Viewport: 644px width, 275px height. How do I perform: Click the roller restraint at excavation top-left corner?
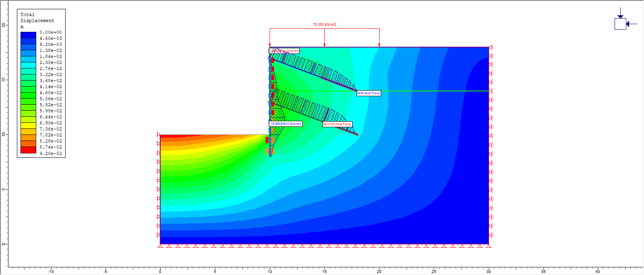click(x=159, y=135)
